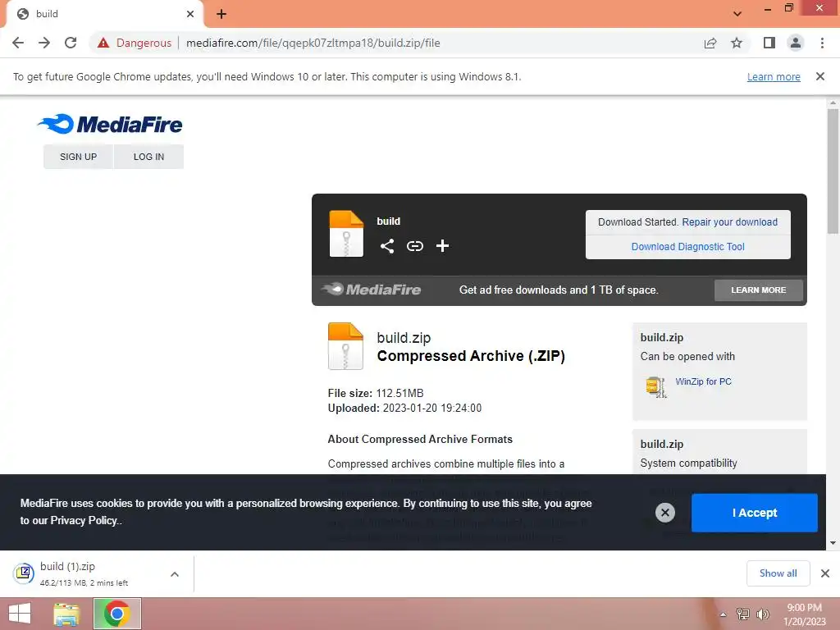The width and height of the screenshot is (840, 630).
Task: Click the taskbar clock showing 9:00 PM
Action: click(x=804, y=614)
